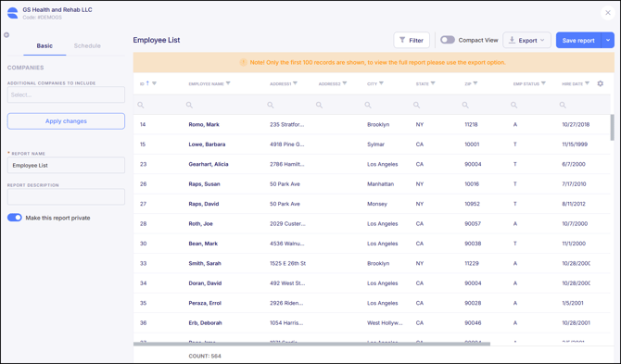Click the small circle icon above Basic tab

(x=6, y=35)
